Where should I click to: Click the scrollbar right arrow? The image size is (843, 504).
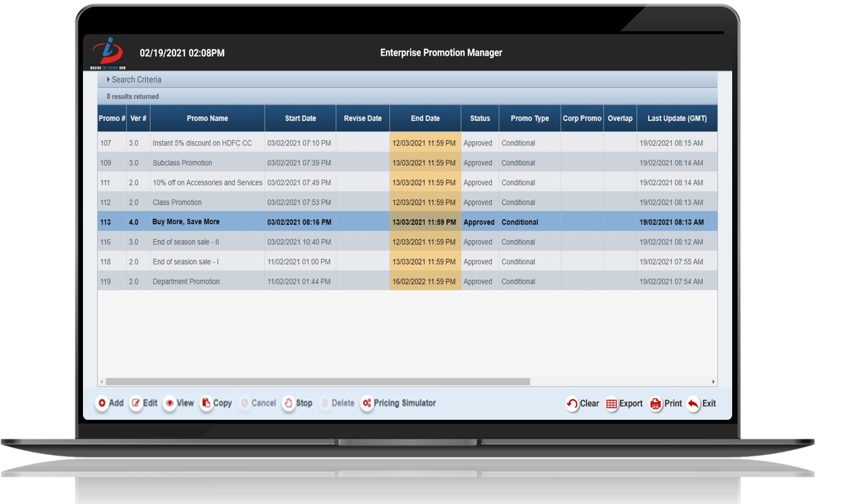713,382
